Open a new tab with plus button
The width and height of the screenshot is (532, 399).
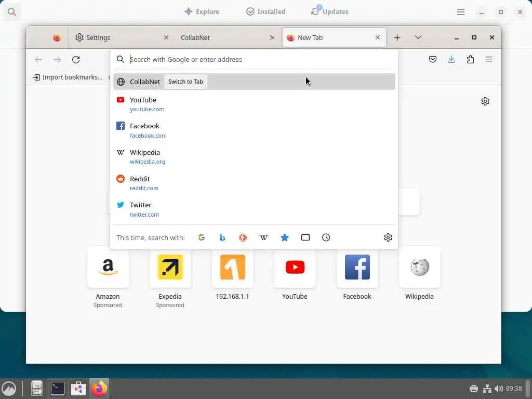click(x=397, y=37)
